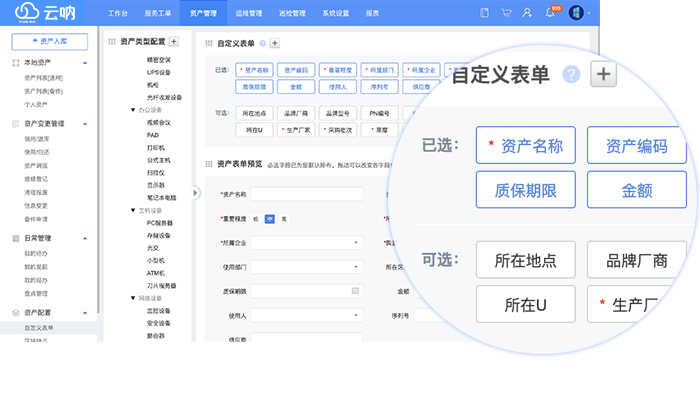Click the 资产名称 input field

coord(307,194)
